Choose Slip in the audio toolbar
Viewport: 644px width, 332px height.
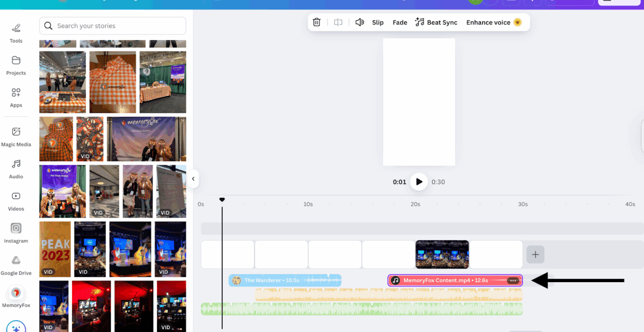(378, 22)
